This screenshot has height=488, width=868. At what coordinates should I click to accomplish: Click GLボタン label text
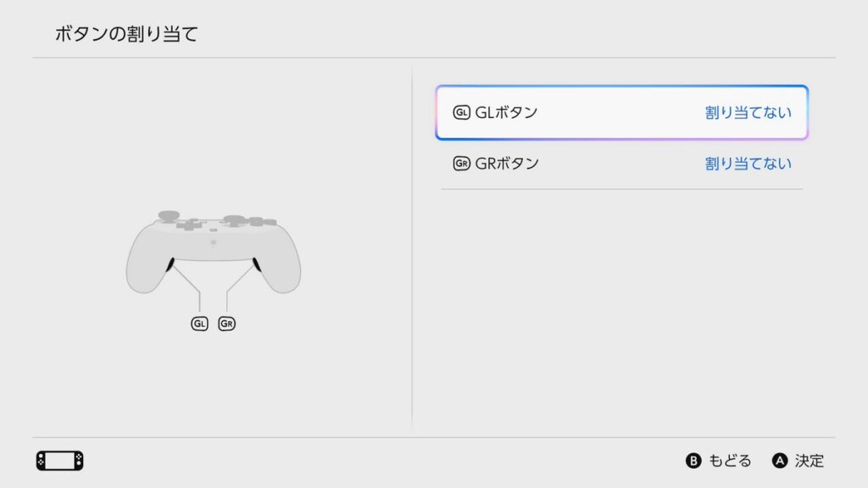[506, 113]
